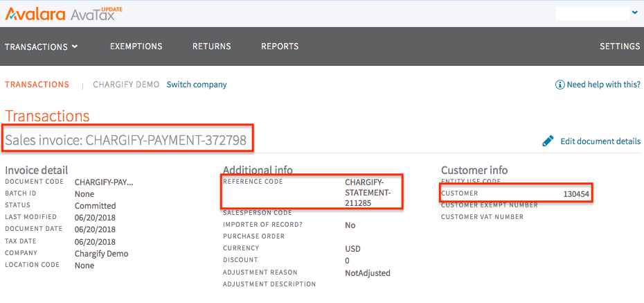Click the BATCH ID label

[x=21, y=193]
